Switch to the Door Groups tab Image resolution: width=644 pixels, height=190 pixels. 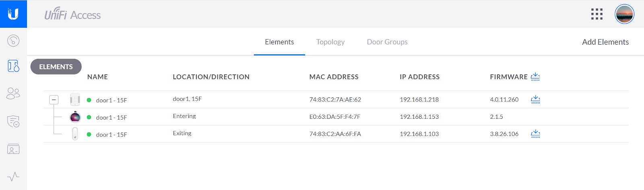(x=387, y=42)
